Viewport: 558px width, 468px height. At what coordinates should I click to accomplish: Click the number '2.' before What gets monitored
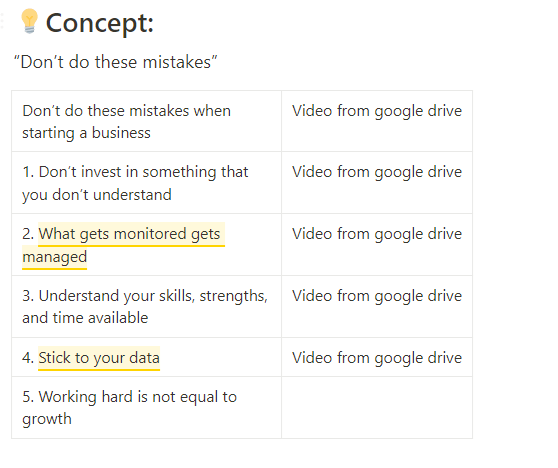pos(28,234)
